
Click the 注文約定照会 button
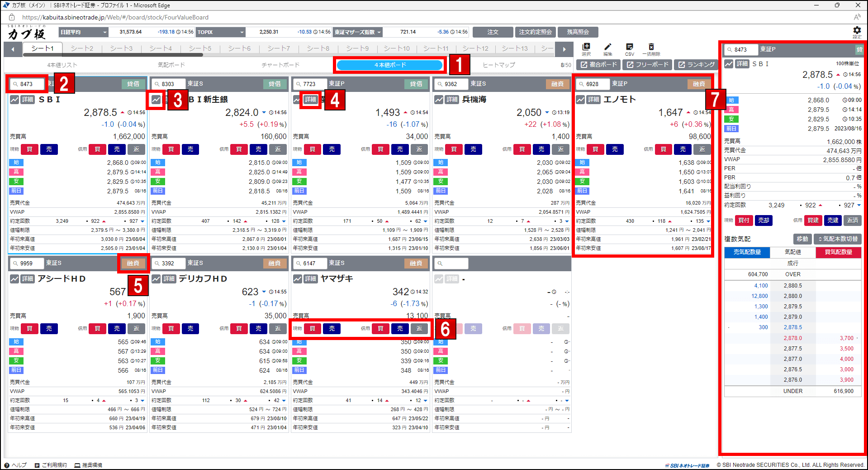(x=535, y=32)
